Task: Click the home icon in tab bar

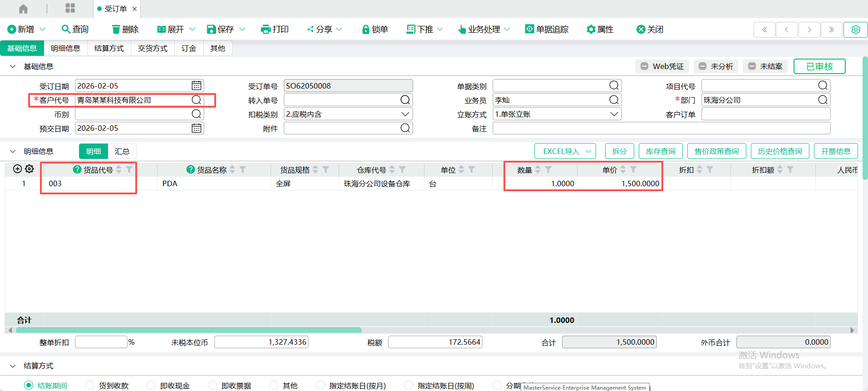Action: click(x=23, y=9)
